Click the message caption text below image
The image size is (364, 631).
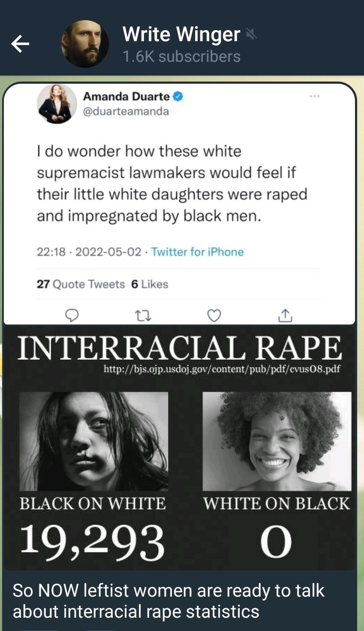tap(169, 601)
